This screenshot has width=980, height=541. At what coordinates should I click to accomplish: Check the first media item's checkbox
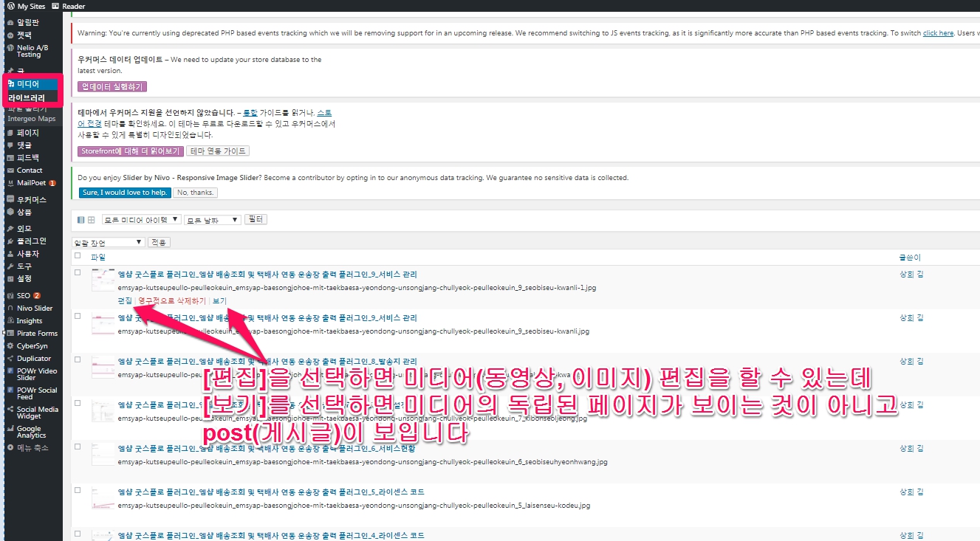pos(78,272)
